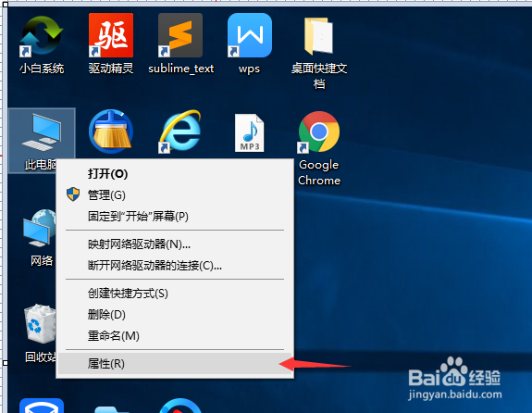
Task: Choose 重命名(M) in the context menu
Action: (x=175, y=336)
